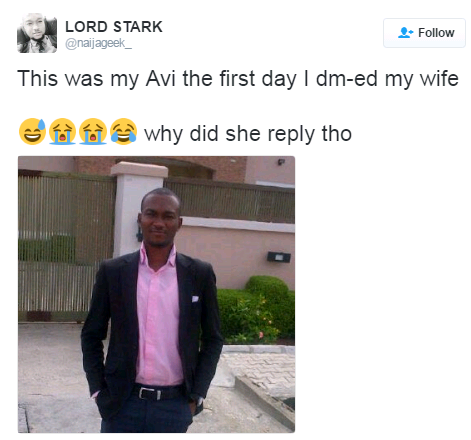Click the word 'Avi' in the tweet
Screen dimensions: 471x440
160,79
